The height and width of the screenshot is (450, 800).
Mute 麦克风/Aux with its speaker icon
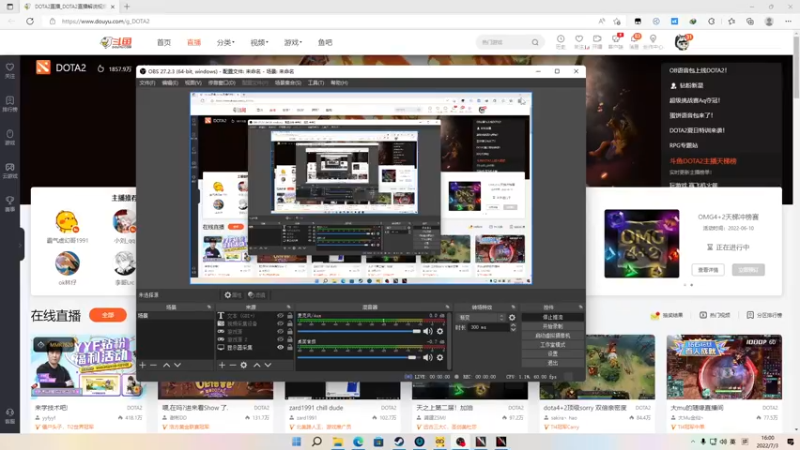(428, 332)
